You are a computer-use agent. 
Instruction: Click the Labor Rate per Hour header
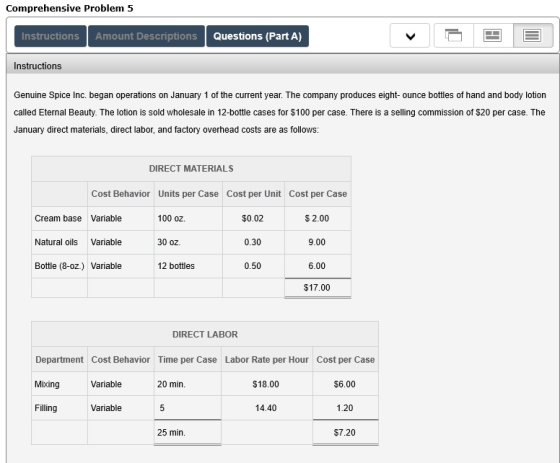[267, 359]
